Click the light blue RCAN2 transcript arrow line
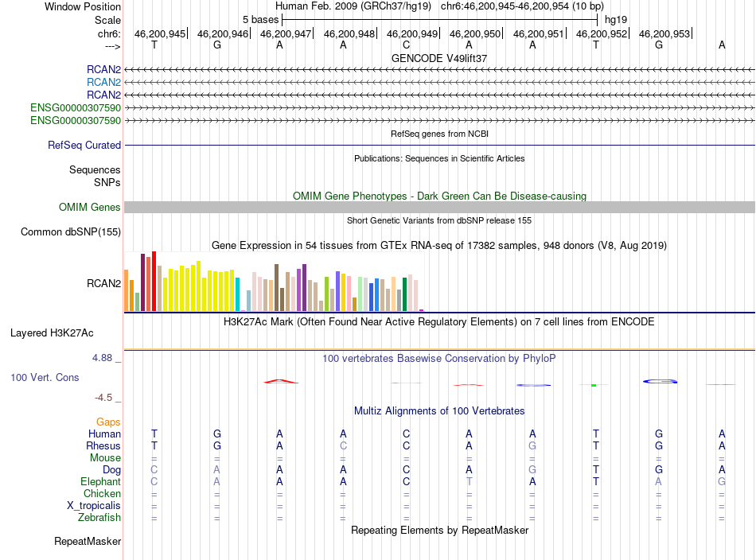This screenshot has width=756, height=560. pyautogui.click(x=439, y=83)
